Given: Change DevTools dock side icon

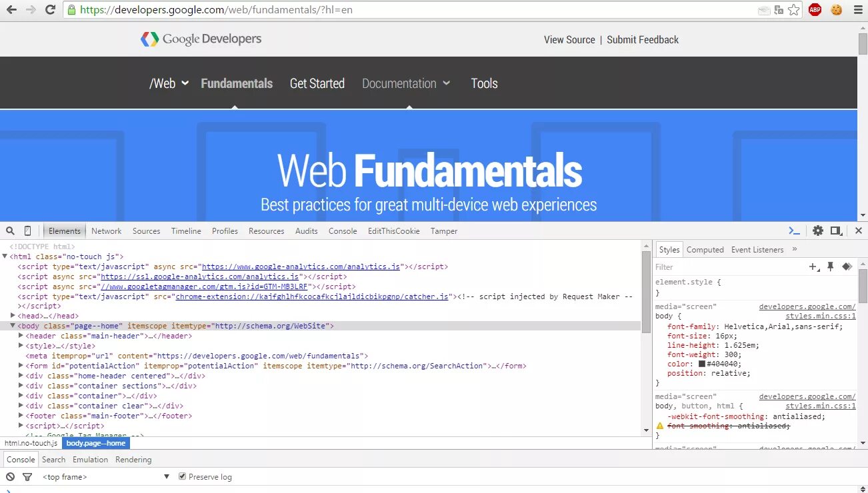Looking at the screenshot, I should [x=836, y=231].
